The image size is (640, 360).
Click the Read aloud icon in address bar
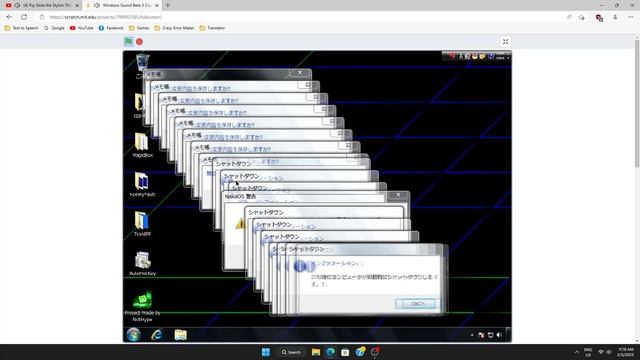[x=569, y=17]
